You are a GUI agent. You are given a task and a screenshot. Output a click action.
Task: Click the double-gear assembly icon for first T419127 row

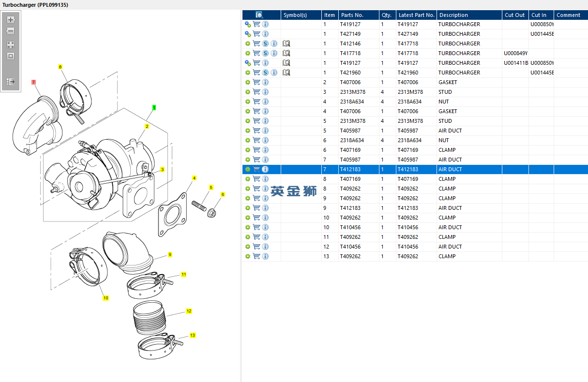(248, 24)
